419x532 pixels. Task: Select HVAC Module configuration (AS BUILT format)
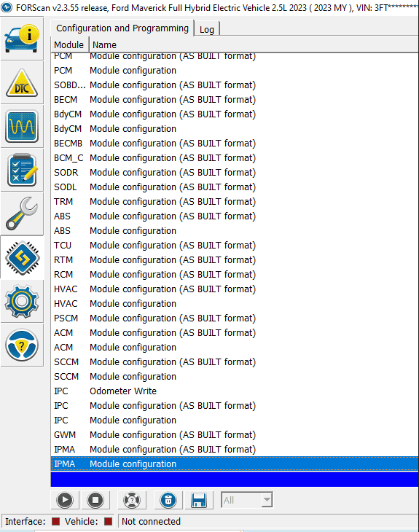[x=235, y=289]
